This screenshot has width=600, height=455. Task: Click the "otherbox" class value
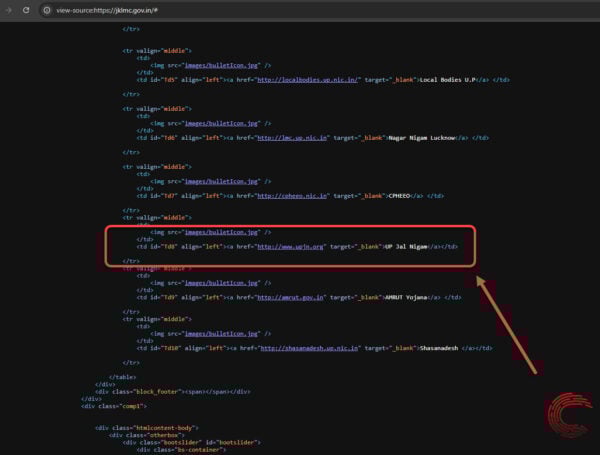pyautogui.click(x=164, y=435)
